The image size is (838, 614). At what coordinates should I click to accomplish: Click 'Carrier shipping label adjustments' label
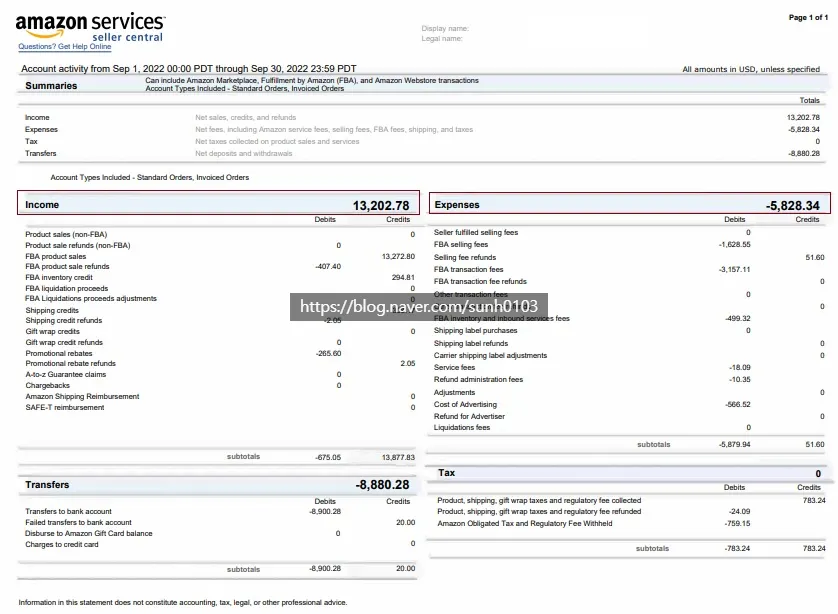point(491,356)
